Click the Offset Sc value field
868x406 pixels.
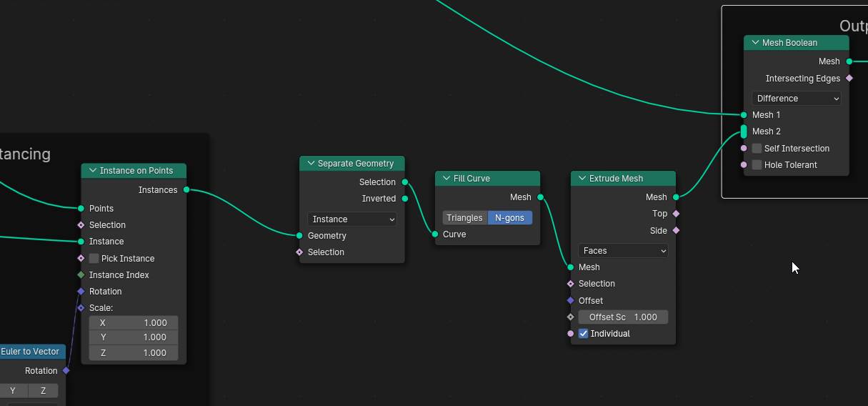click(624, 317)
